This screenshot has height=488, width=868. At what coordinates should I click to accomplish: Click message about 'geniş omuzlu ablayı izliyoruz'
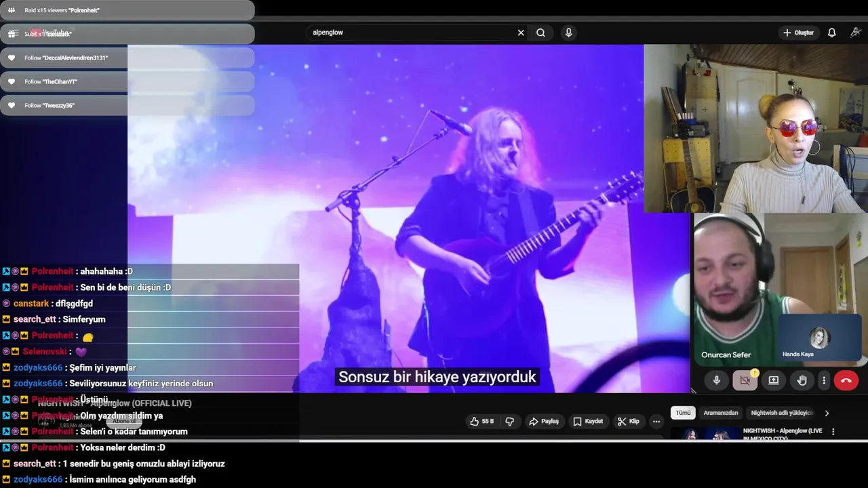click(x=143, y=464)
